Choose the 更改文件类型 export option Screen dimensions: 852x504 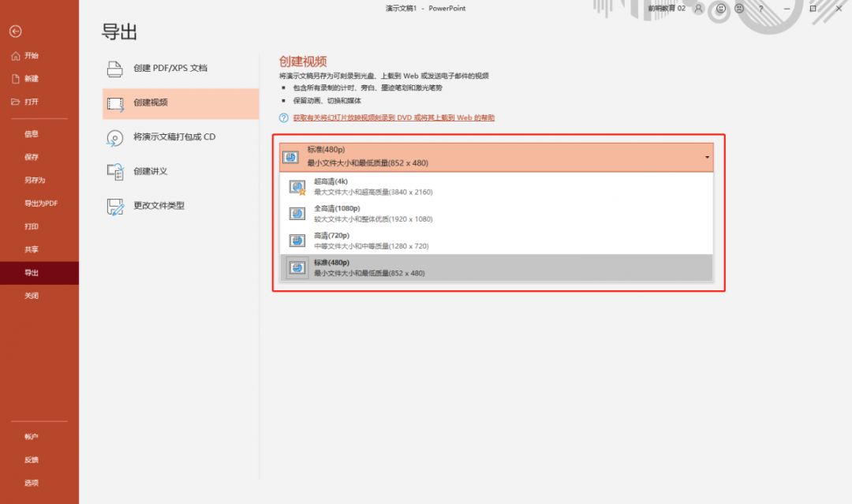181,206
